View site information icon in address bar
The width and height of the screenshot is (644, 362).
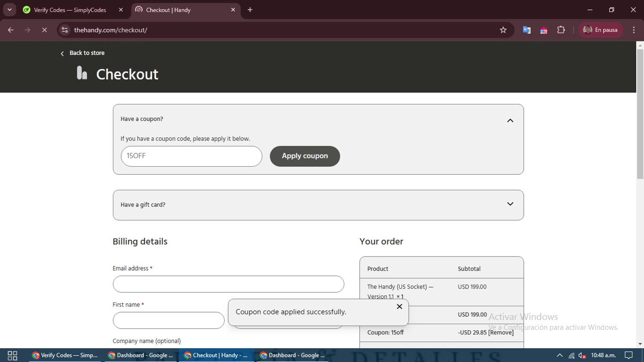coord(65,30)
